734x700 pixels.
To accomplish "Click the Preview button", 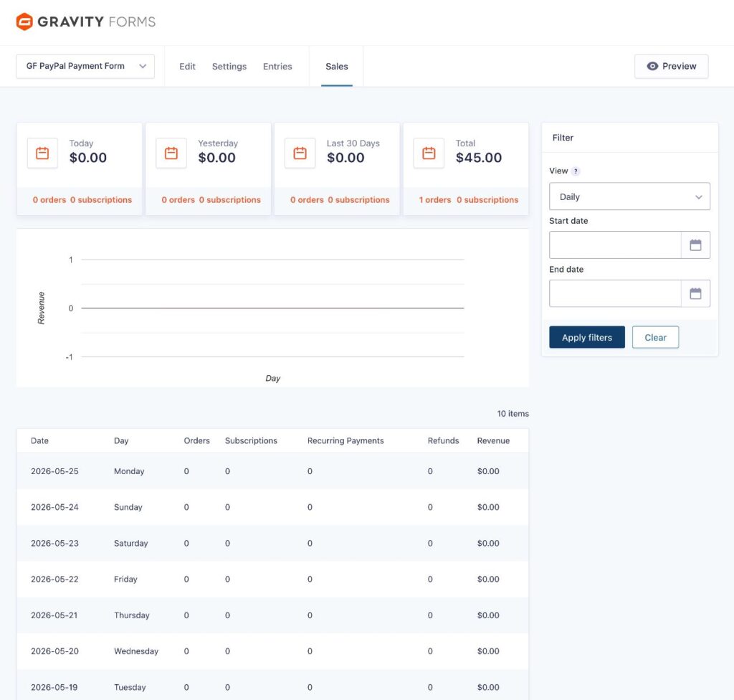I will 671,66.
